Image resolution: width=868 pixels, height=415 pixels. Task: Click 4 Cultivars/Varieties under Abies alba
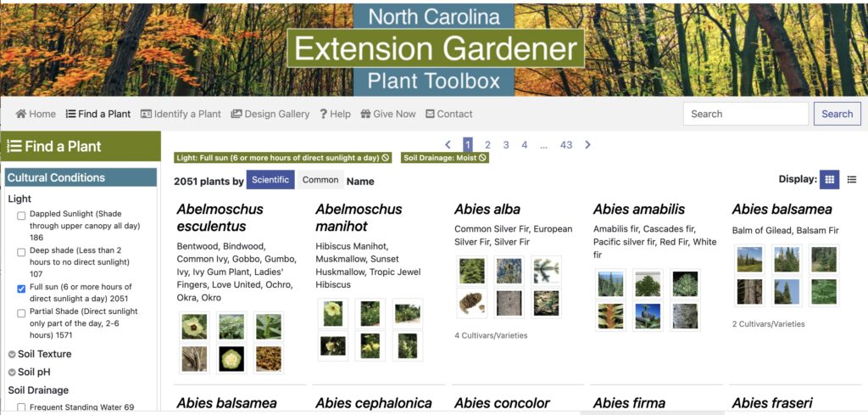[491, 335]
